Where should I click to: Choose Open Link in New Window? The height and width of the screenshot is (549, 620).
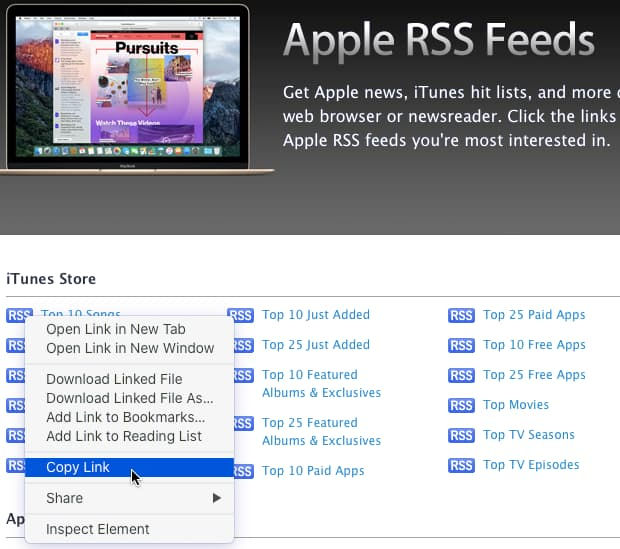coord(129,348)
